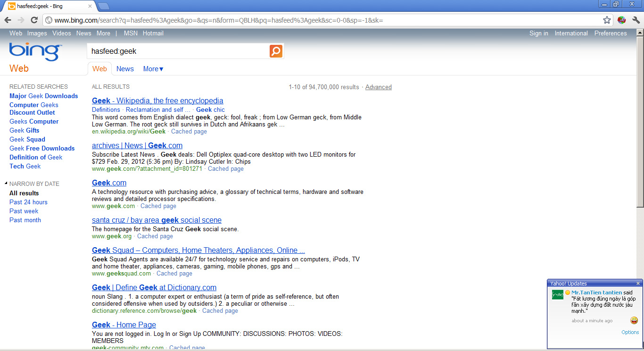
Task: Click the browser forward arrow
Action: [x=21, y=20]
